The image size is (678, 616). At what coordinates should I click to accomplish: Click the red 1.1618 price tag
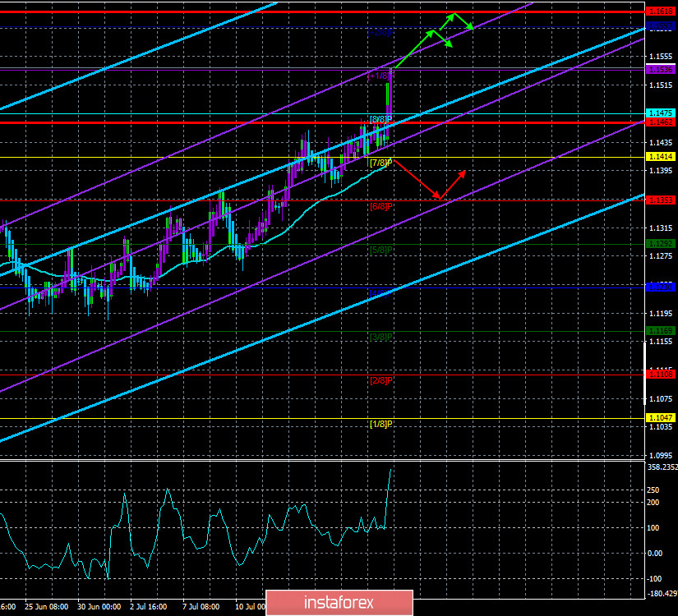(x=661, y=12)
